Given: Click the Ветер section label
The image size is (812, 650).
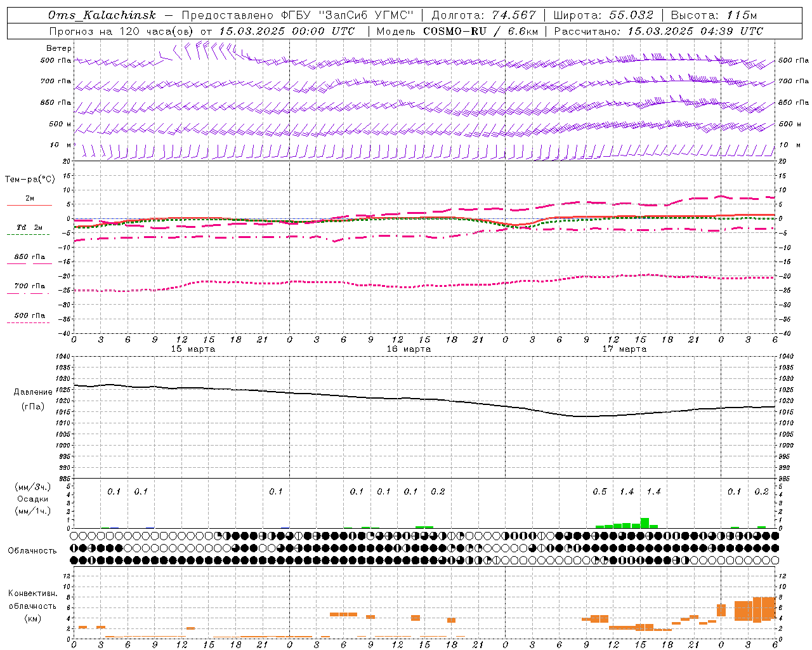Looking at the screenshot, I should coord(59,48).
